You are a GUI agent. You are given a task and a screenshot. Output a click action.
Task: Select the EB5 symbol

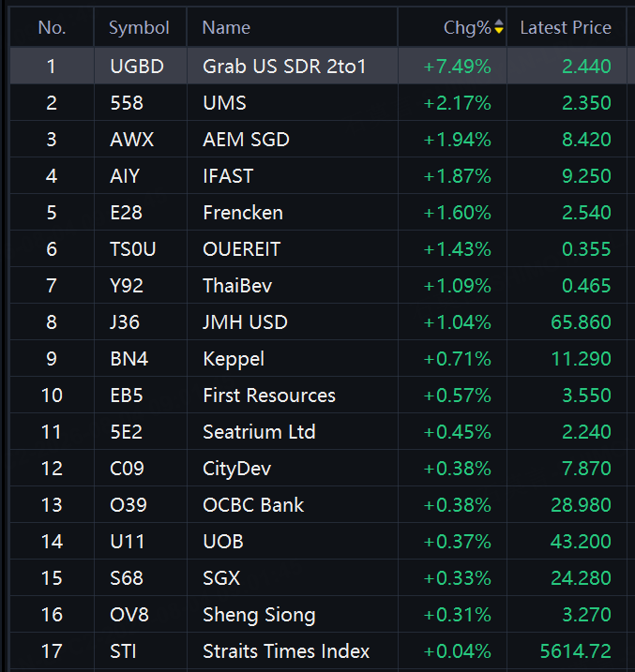(x=127, y=396)
